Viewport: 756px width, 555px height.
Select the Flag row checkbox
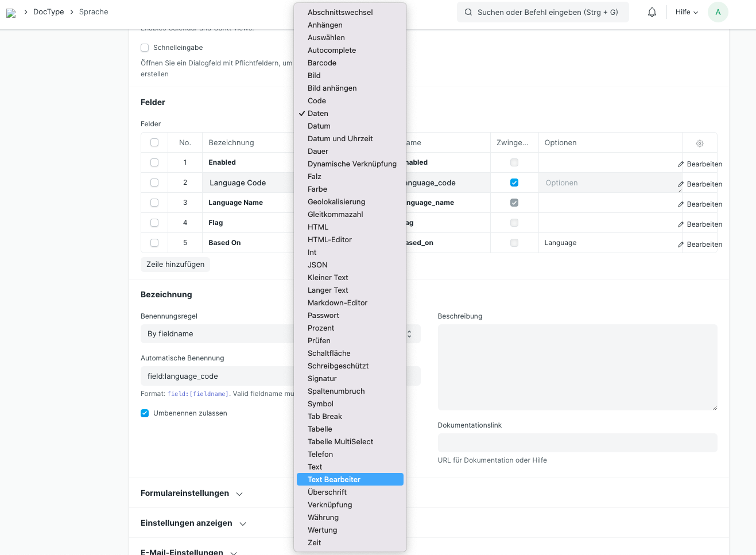pos(154,223)
